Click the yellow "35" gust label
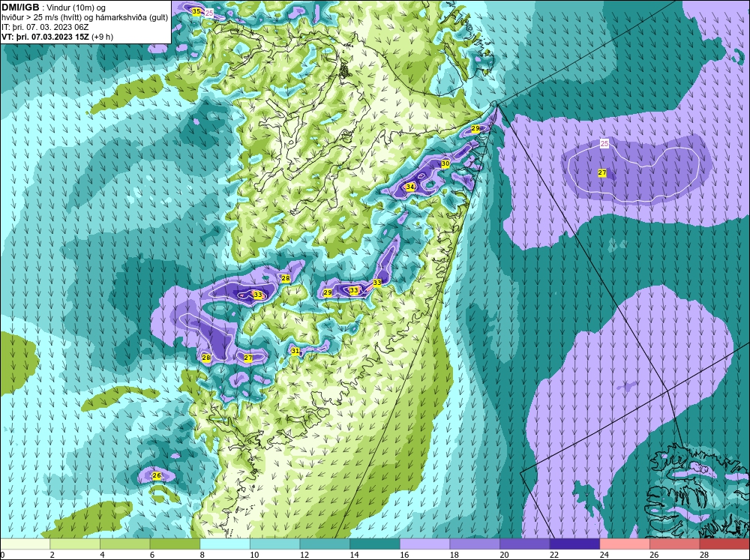750x560 pixels. tap(196, 11)
